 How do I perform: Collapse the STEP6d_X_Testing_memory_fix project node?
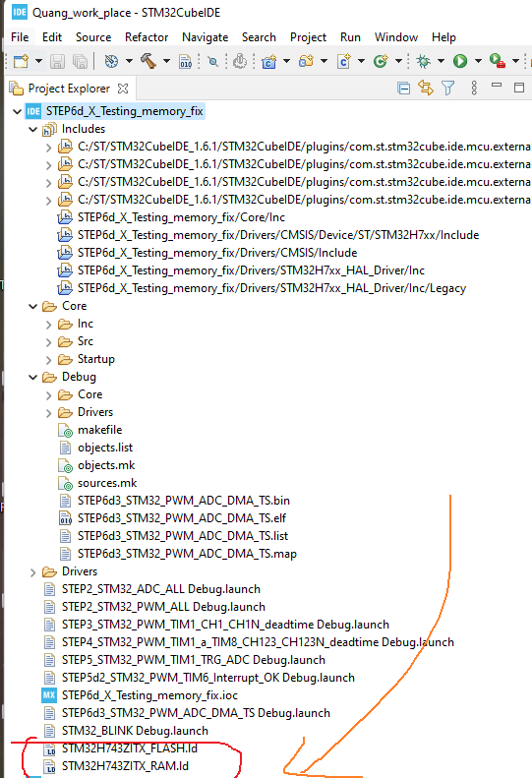[x=18, y=112]
